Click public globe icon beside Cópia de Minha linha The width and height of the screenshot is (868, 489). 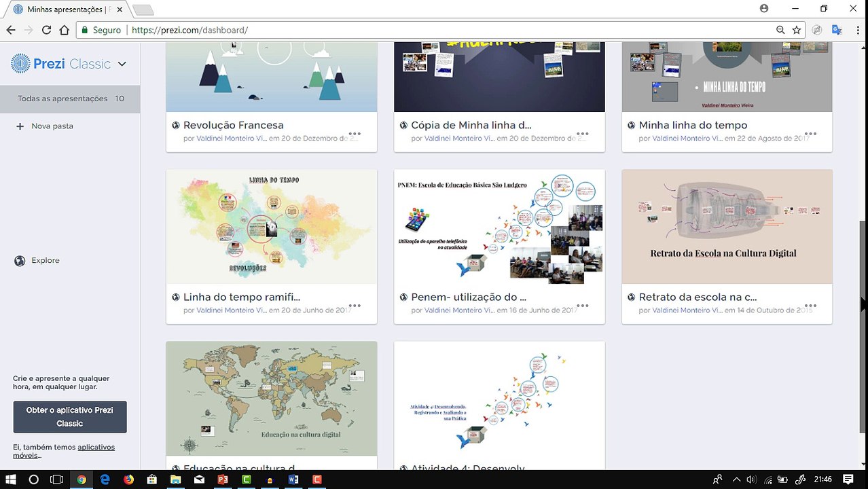pos(403,125)
